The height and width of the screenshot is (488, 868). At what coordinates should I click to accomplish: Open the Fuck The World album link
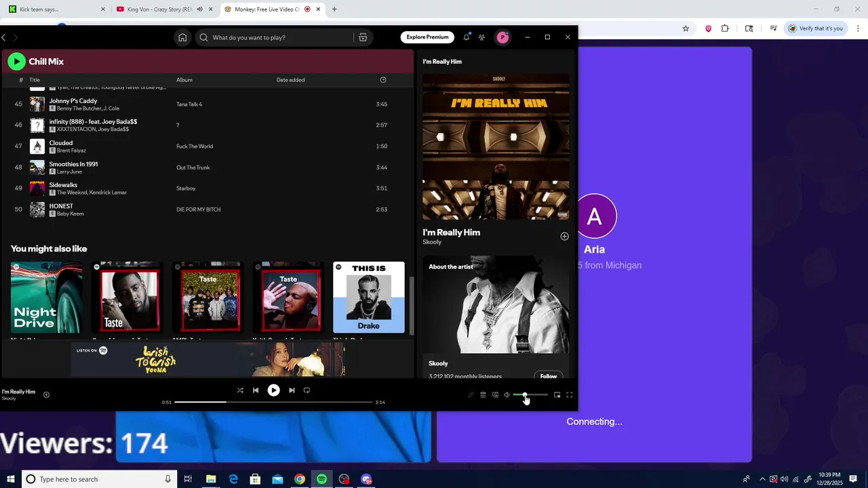pyautogui.click(x=195, y=146)
